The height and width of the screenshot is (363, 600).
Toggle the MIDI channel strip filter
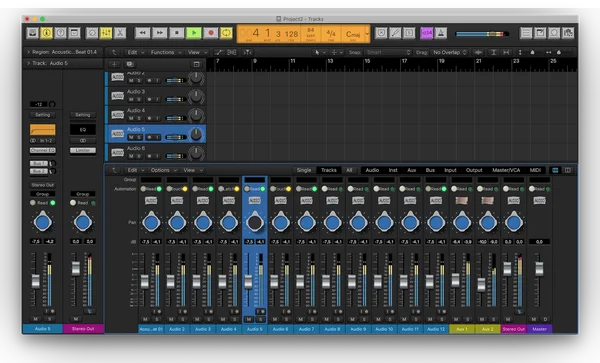[535, 170]
